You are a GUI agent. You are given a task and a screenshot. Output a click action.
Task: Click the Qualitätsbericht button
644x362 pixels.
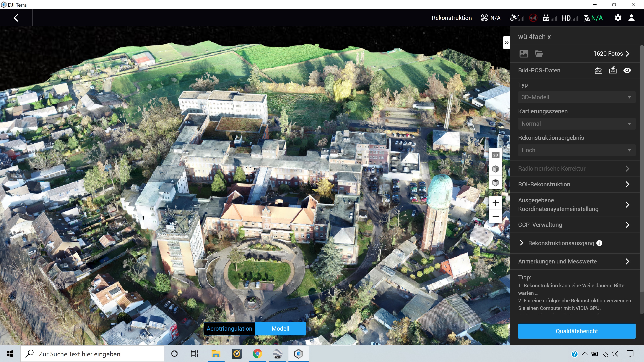pos(577,331)
